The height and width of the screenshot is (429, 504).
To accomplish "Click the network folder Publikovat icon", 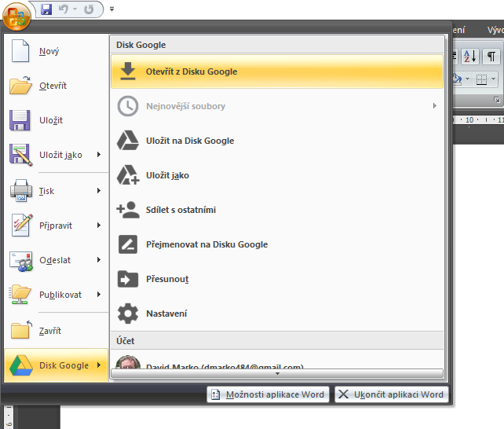I will click(20, 295).
